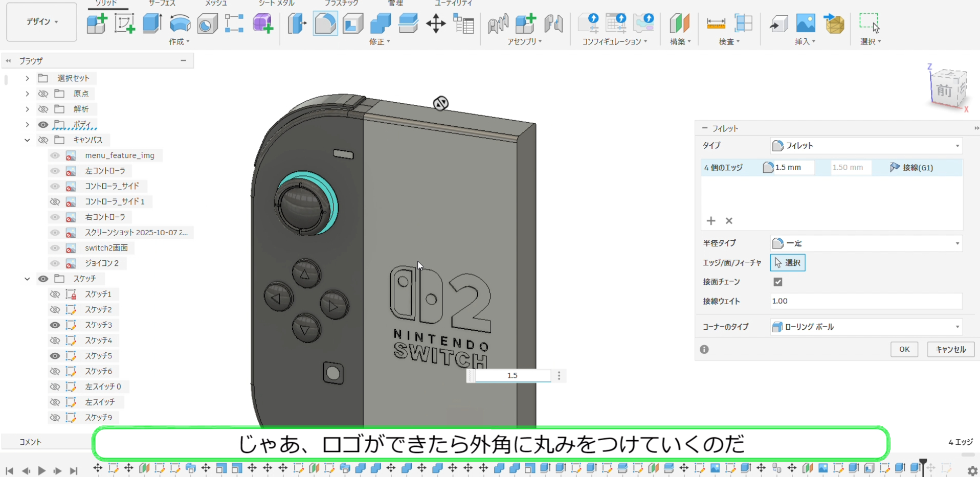The width and height of the screenshot is (980, 477).
Task: Open the 修正 menu dropdown
Action: (380, 42)
